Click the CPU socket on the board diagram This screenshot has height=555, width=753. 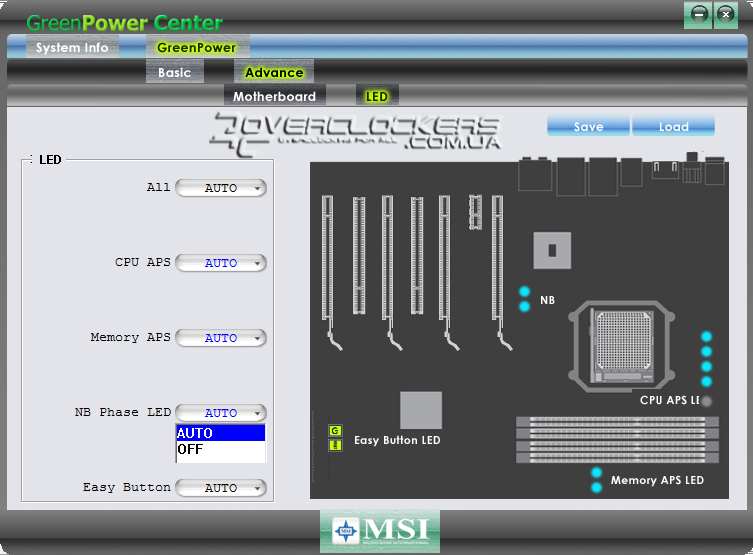622,346
